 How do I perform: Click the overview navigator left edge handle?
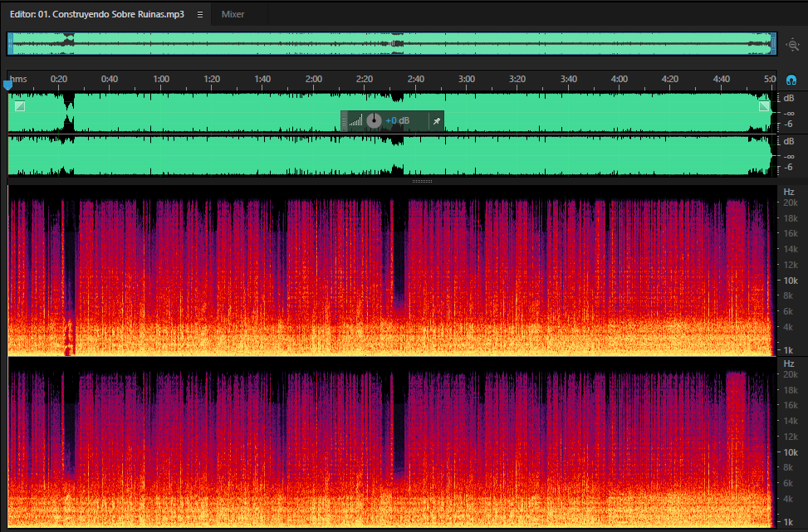(10, 44)
